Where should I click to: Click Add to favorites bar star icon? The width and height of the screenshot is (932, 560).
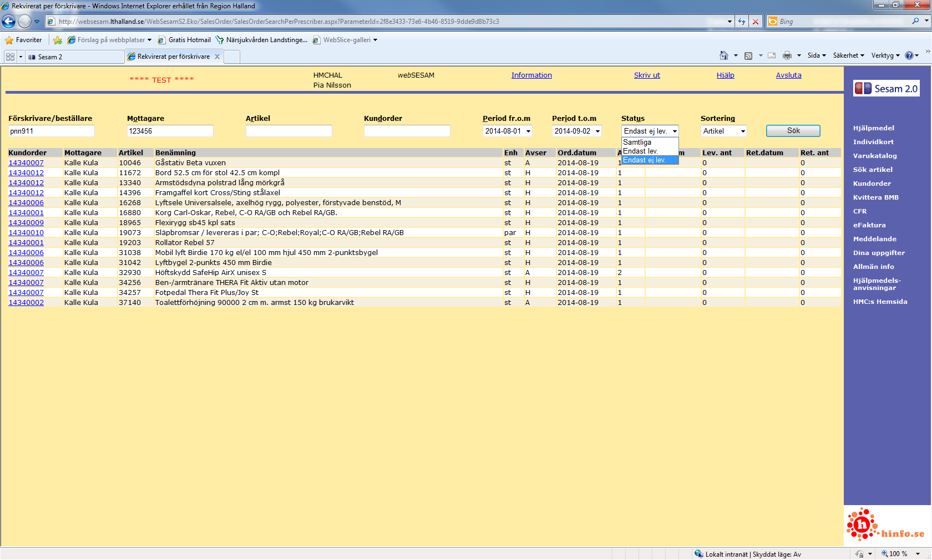pos(58,40)
